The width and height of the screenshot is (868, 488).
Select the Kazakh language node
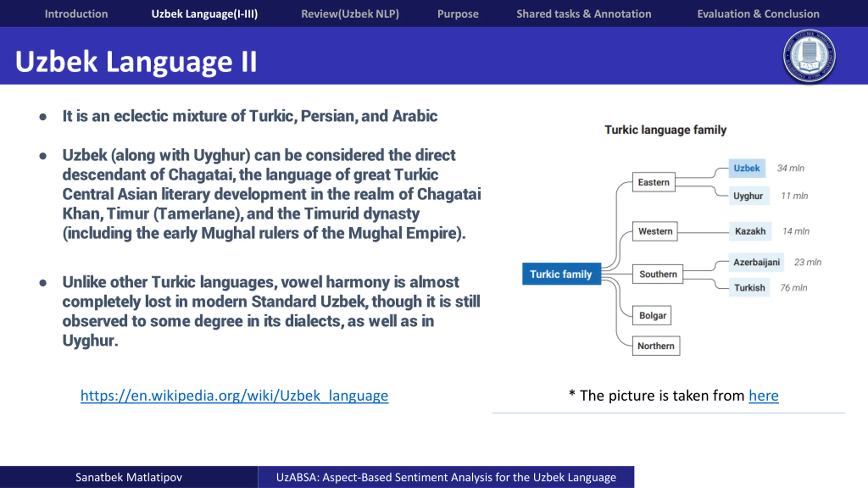[x=750, y=231]
